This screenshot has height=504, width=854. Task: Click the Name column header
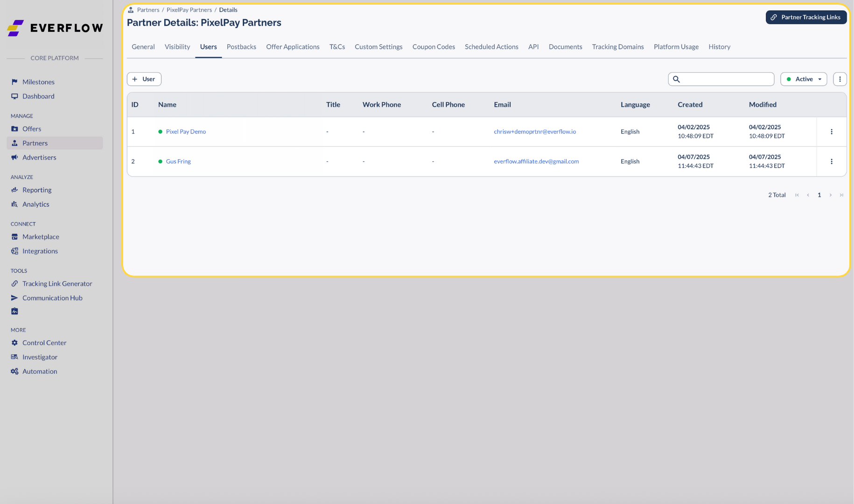pos(167,105)
